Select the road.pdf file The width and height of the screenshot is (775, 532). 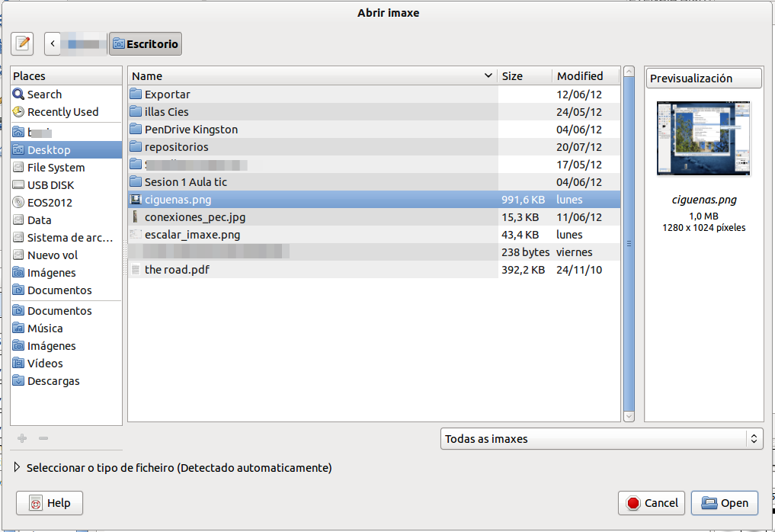coord(177,270)
